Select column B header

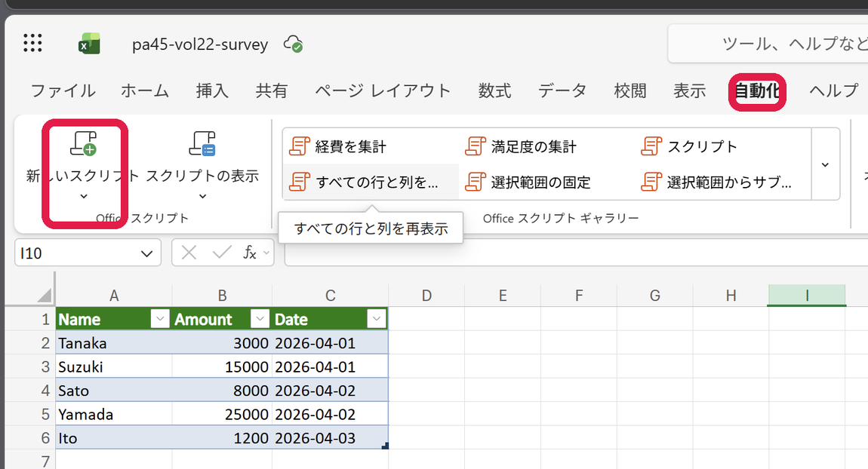(x=222, y=296)
